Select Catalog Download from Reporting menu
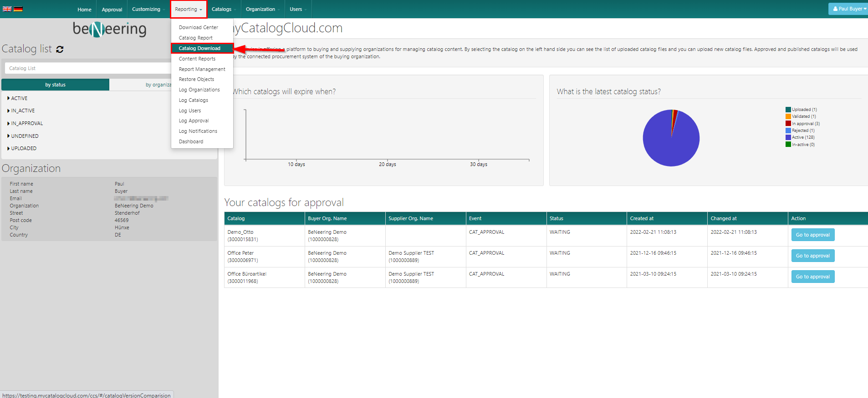The height and width of the screenshot is (398, 868). point(199,48)
